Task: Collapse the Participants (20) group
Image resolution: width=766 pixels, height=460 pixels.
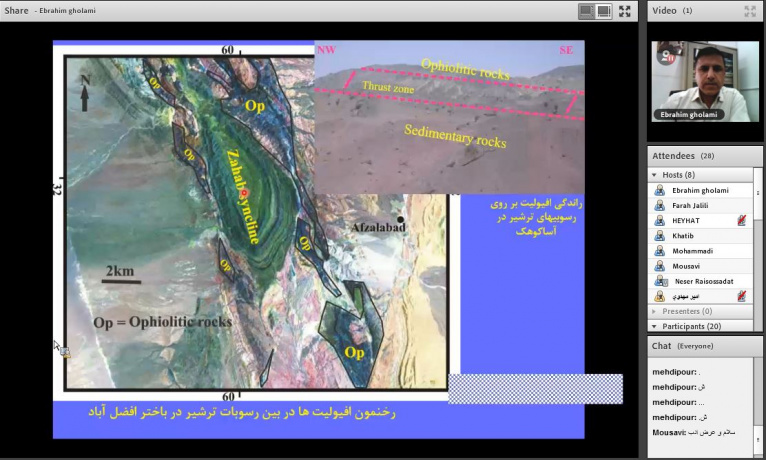Action: pos(655,326)
